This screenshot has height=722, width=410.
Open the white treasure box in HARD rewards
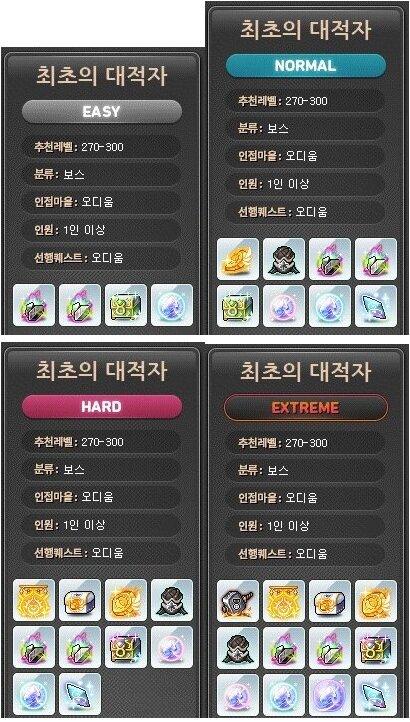tap(80, 600)
